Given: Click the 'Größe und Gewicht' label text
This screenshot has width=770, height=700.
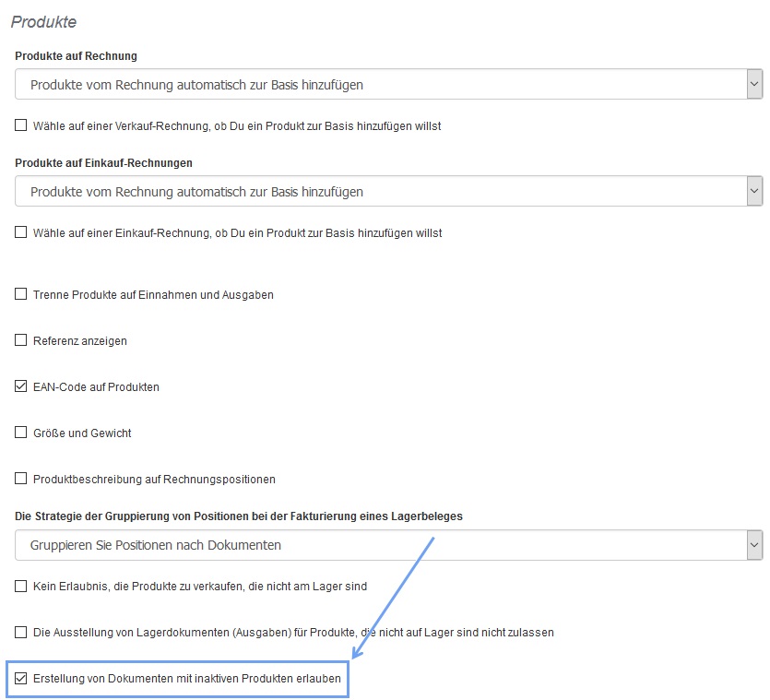Looking at the screenshot, I should tap(82, 433).
